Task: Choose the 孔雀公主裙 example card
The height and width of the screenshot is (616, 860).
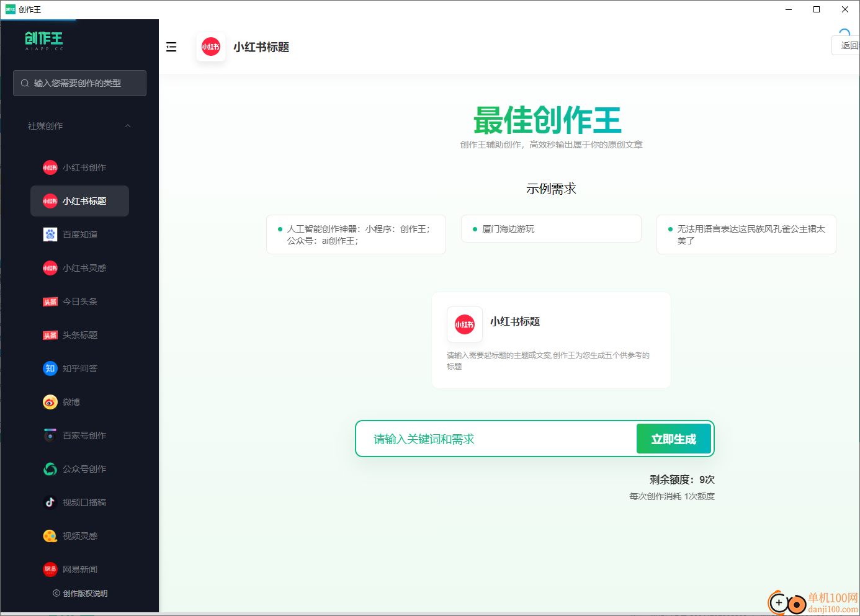Action: [x=746, y=234]
